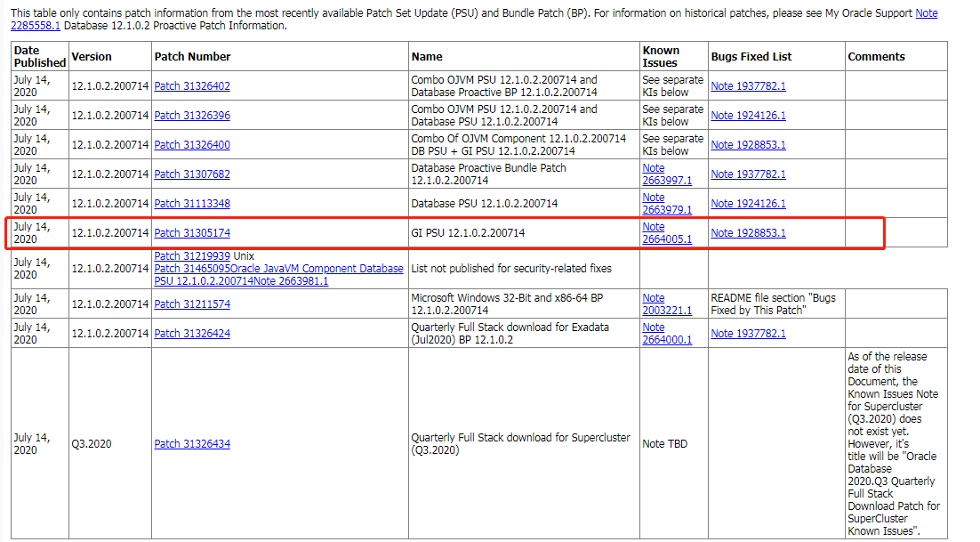The height and width of the screenshot is (542, 980).
Task: Click Patch 31211574 for Microsoft Windows BP
Action: click(192, 304)
